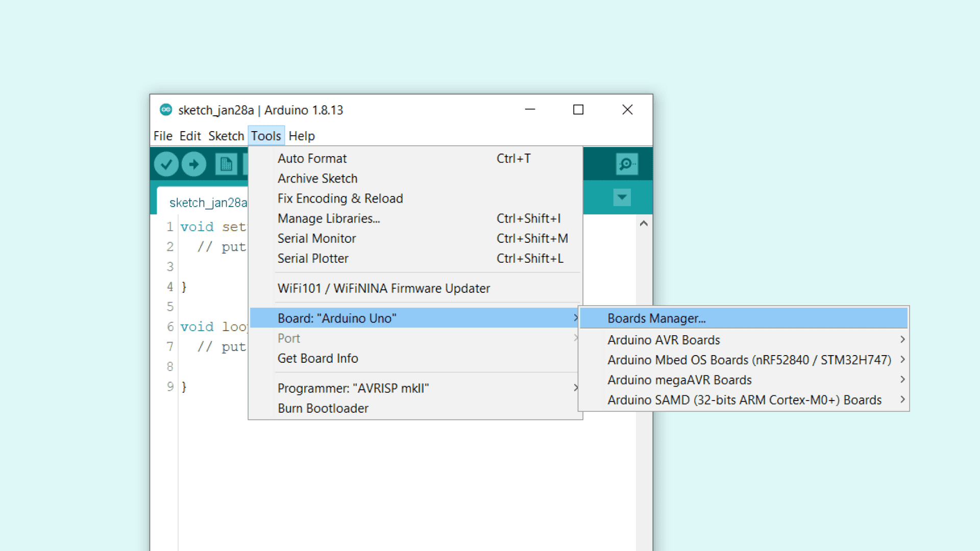
Task: Open the File menu
Action: point(163,136)
